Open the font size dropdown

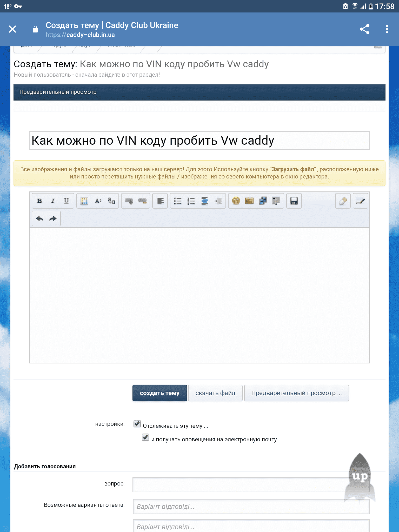(x=98, y=201)
